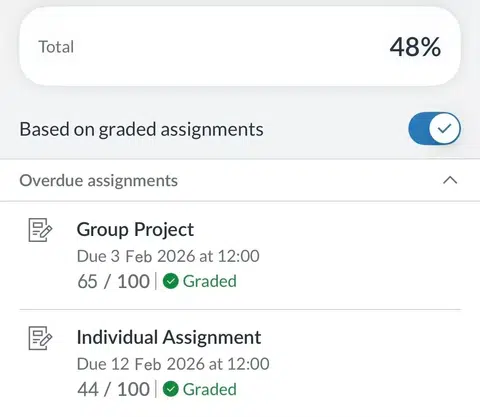Collapse the Overdue assignments chevron

click(x=450, y=180)
